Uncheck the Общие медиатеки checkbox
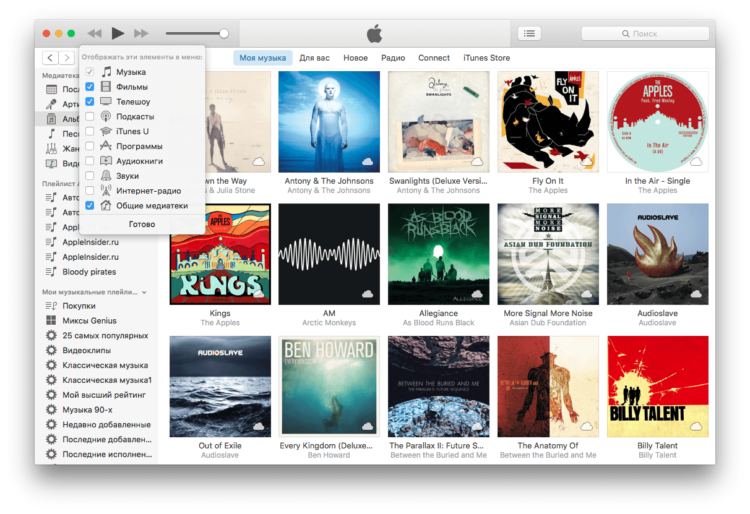750x514 pixels. point(89,205)
